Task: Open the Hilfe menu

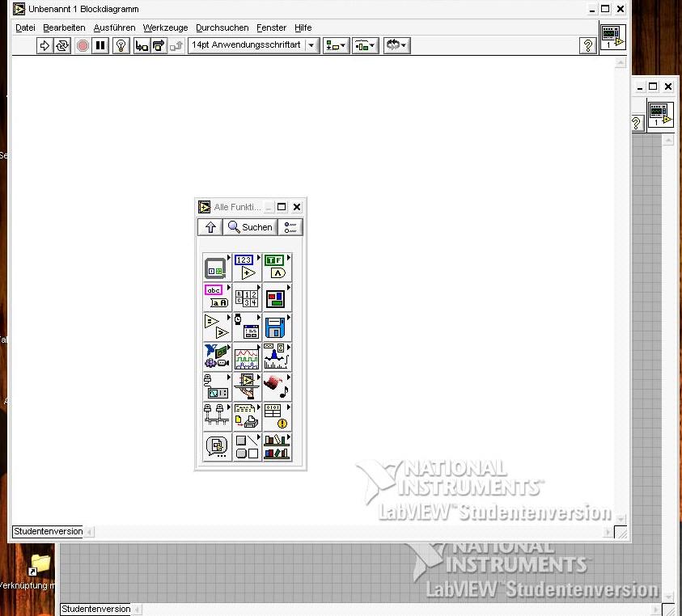Action: coord(303,27)
